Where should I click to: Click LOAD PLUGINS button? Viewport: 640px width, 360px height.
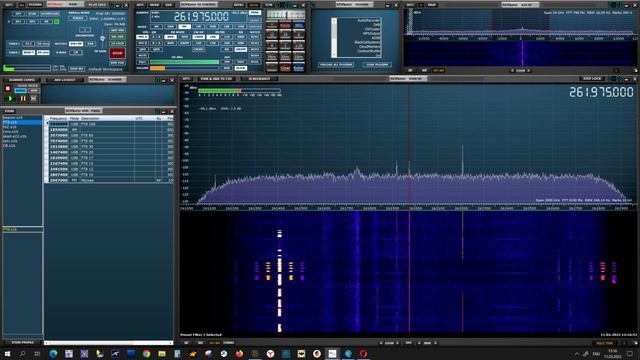pyautogui.click(x=377, y=65)
